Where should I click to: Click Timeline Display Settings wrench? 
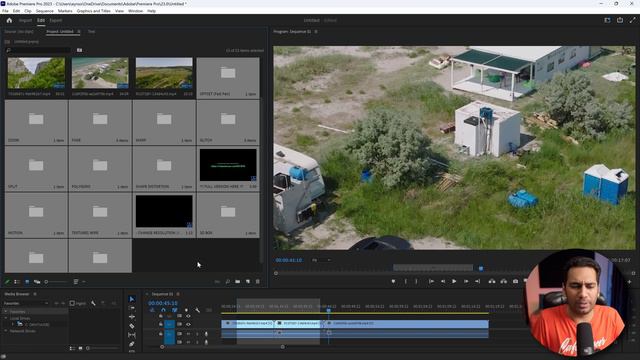coord(198,310)
